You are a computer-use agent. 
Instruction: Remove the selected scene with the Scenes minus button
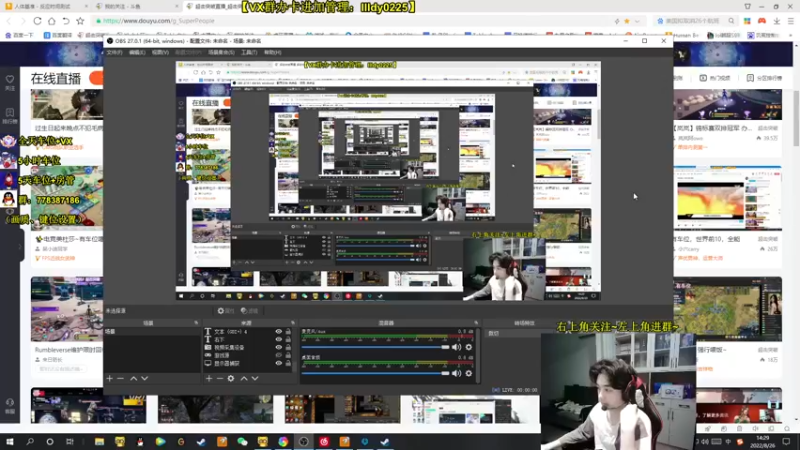point(120,379)
